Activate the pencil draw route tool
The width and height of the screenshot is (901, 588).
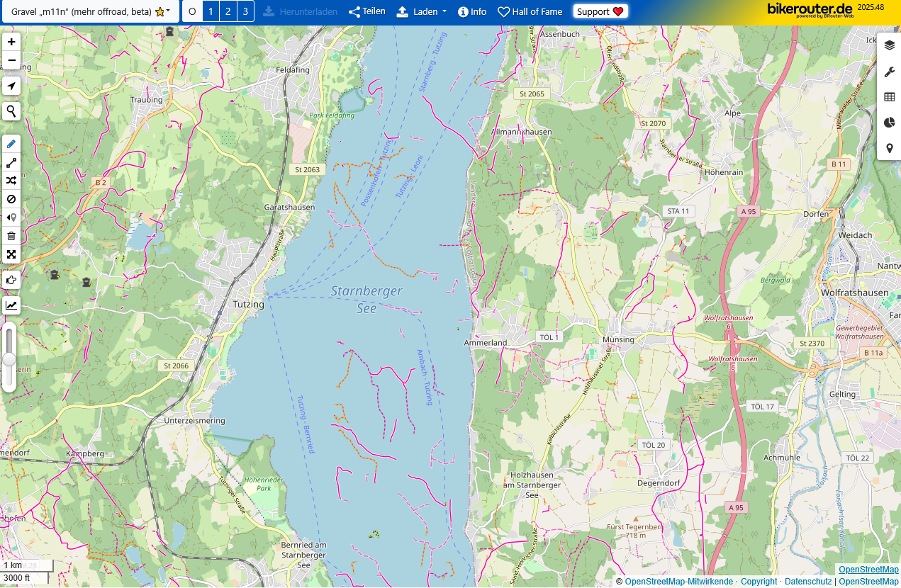tap(11, 144)
